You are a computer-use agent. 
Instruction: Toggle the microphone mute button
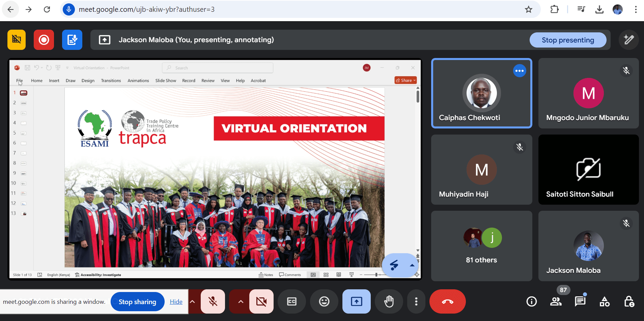[213, 301]
